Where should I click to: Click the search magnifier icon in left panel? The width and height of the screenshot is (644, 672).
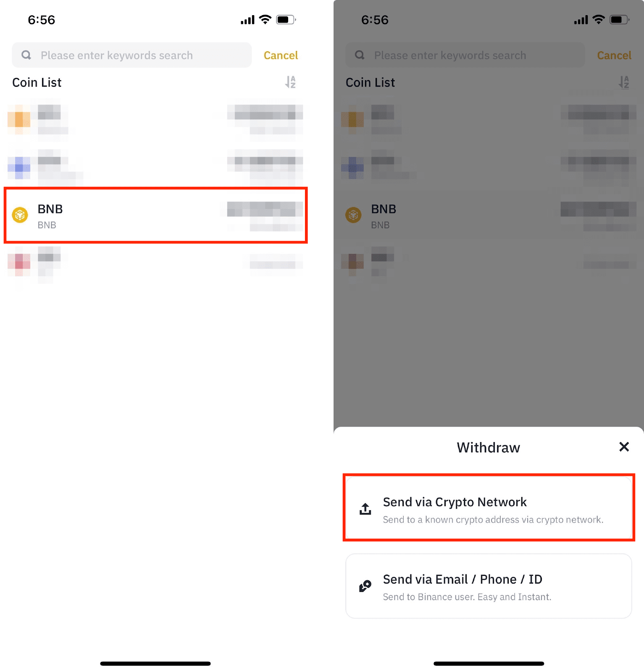tap(26, 55)
